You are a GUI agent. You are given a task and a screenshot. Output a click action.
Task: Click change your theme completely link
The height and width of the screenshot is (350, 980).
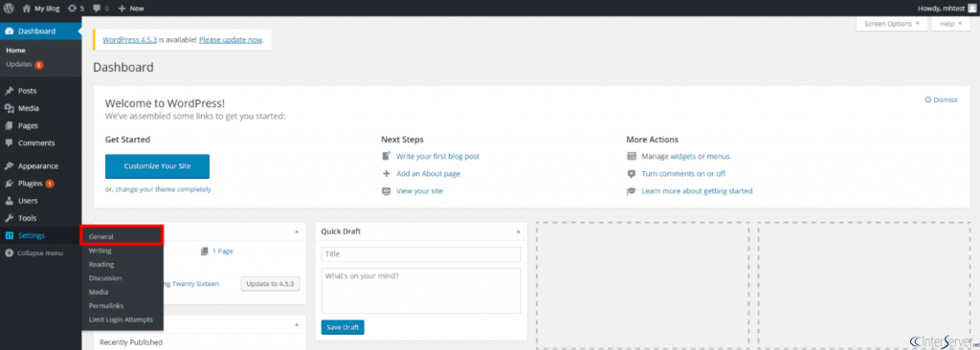(x=163, y=189)
